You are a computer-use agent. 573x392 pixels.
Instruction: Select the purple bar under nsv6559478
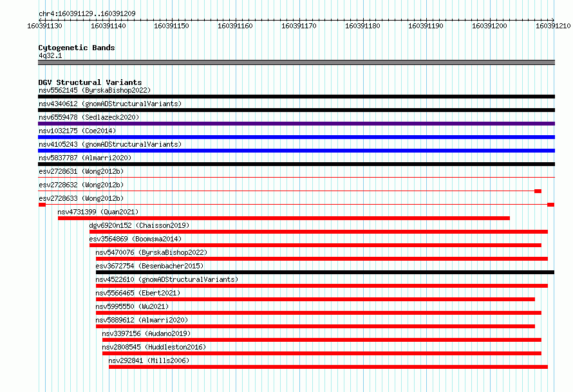tap(296, 124)
